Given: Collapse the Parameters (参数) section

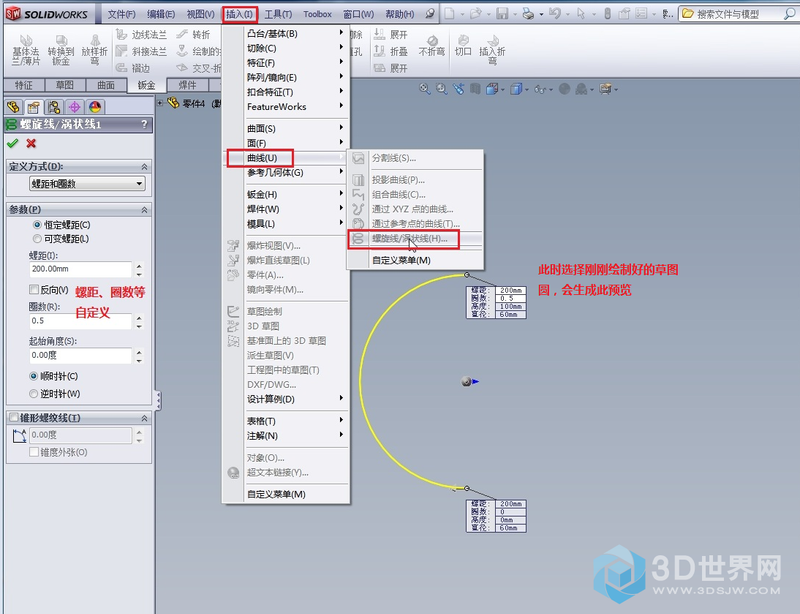Looking at the screenshot, I should (144, 210).
